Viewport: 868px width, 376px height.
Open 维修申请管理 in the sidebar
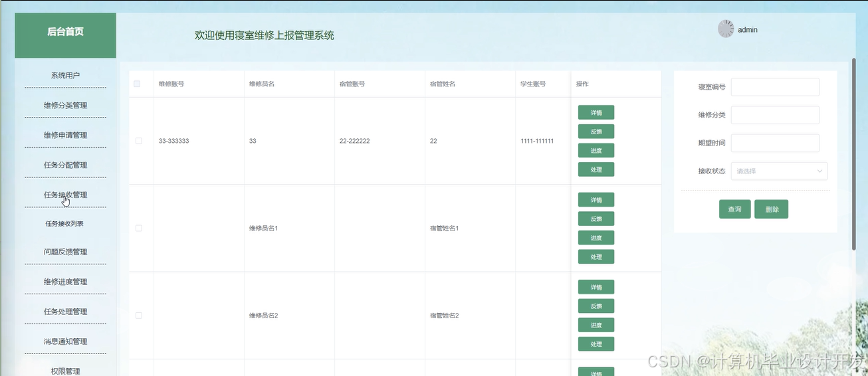coord(65,136)
